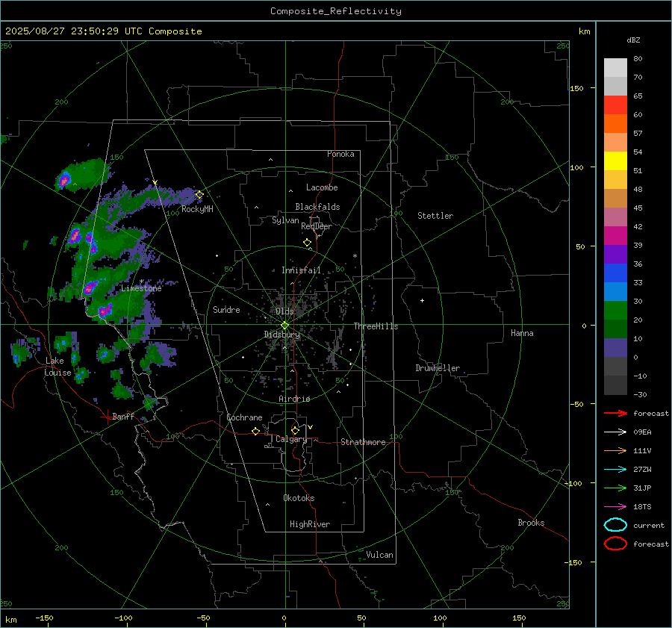
Task: Click the magenta 42 dBZ color swatch
Action: pos(615,235)
